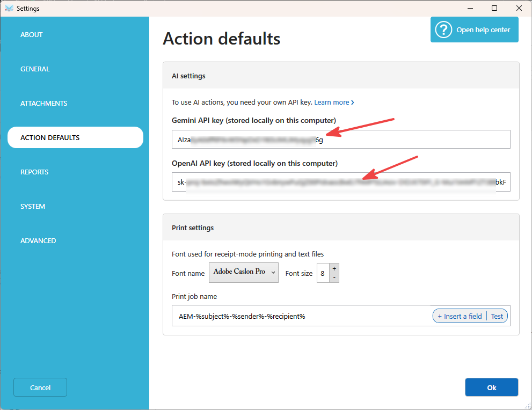532x410 pixels.
Task: Close the Settings window
Action: click(x=519, y=8)
